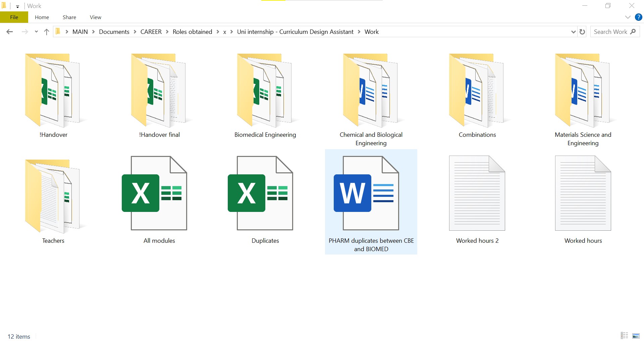Click the All modules file name
This screenshot has height=341, width=644.
pos(159,241)
